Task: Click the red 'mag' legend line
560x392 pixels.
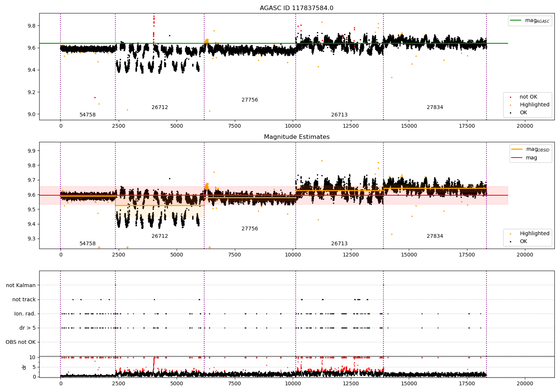Action: [517, 158]
